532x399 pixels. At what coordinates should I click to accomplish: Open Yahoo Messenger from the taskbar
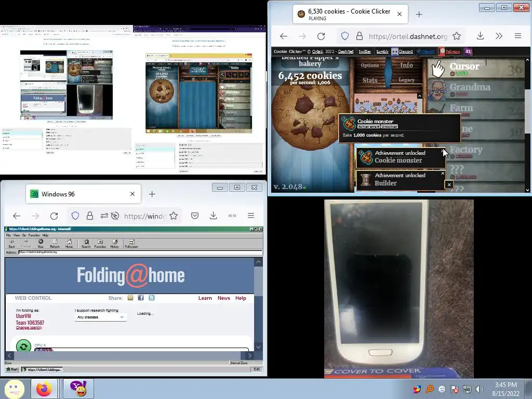tap(78, 389)
